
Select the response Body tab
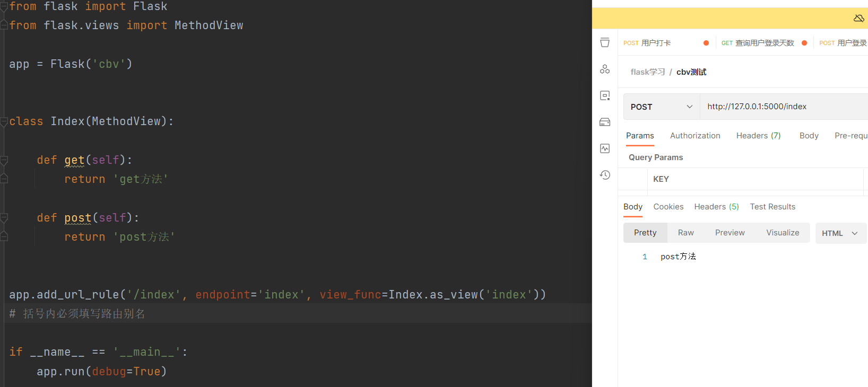coord(632,207)
